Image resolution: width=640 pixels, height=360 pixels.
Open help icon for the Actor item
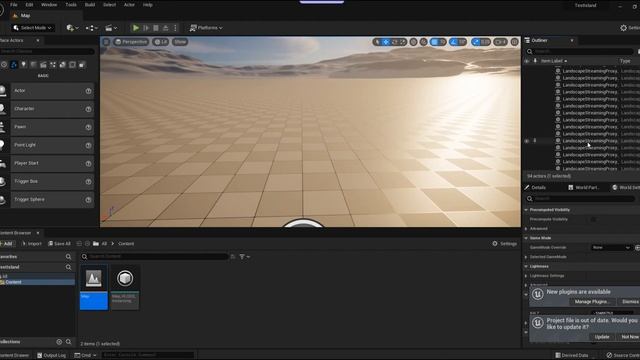click(x=88, y=91)
